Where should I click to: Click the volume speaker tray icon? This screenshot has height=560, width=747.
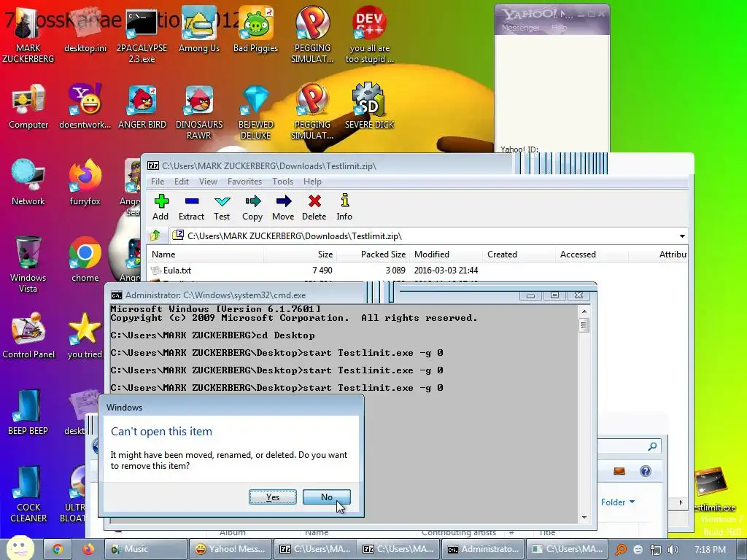click(673, 550)
